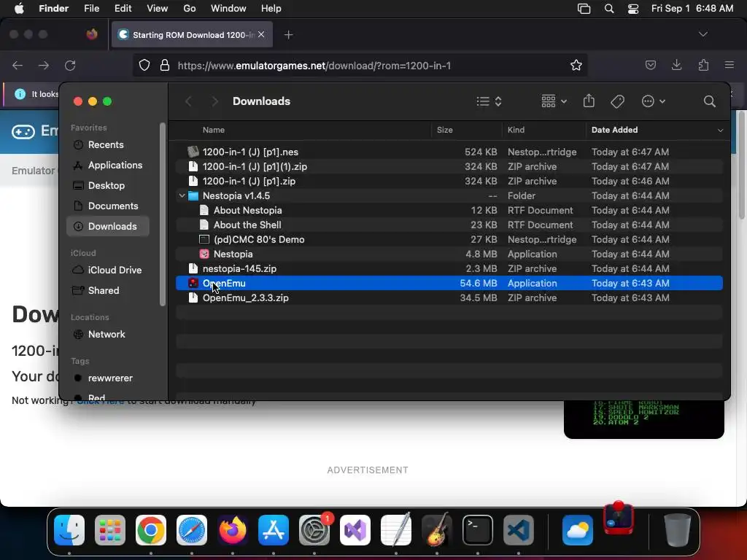Open the Go menu
Image resolution: width=747 pixels, height=560 pixels.
(x=190, y=9)
